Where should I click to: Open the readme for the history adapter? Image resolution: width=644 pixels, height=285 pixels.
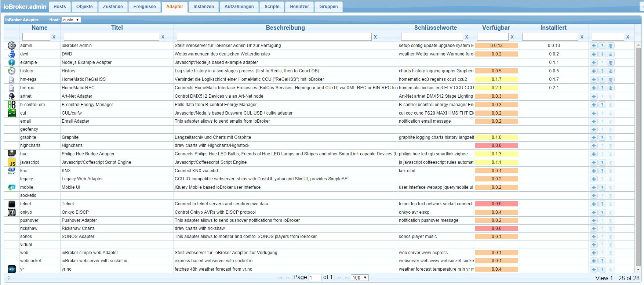(x=602, y=71)
